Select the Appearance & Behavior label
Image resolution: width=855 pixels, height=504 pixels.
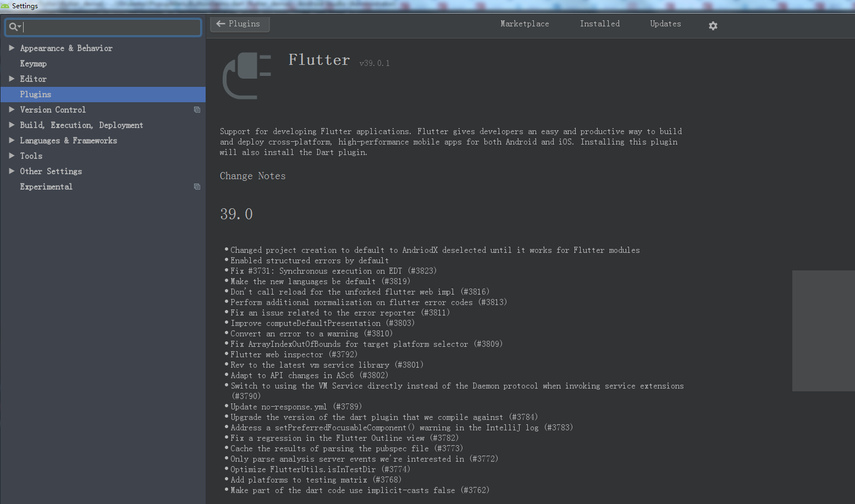(x=66, y=48)
